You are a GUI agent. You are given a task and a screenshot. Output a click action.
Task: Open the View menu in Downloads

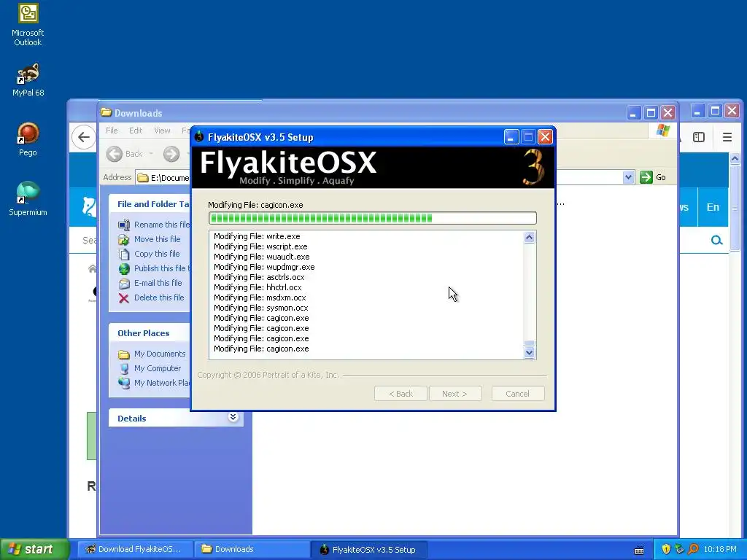162,131
